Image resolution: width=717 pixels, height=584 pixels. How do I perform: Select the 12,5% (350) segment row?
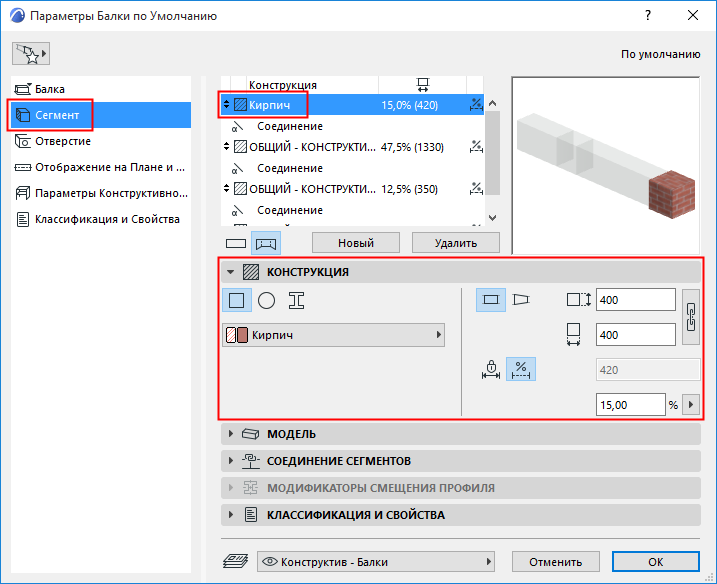pyautogui.click(x=352, y=189)
